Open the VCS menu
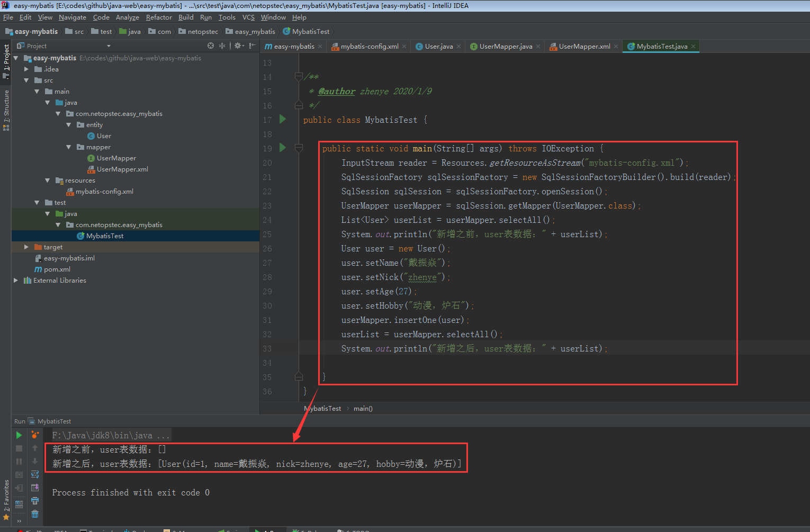 click(248, 17)
